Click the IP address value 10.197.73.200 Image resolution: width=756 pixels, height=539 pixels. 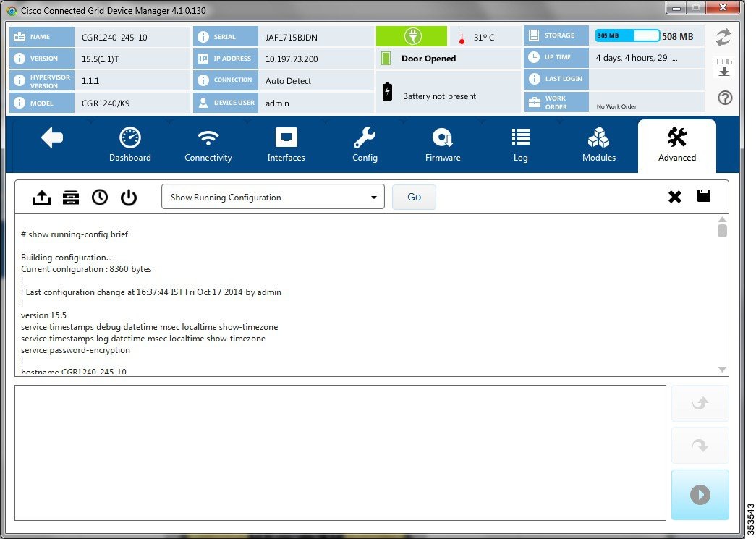tap(292, 59)
